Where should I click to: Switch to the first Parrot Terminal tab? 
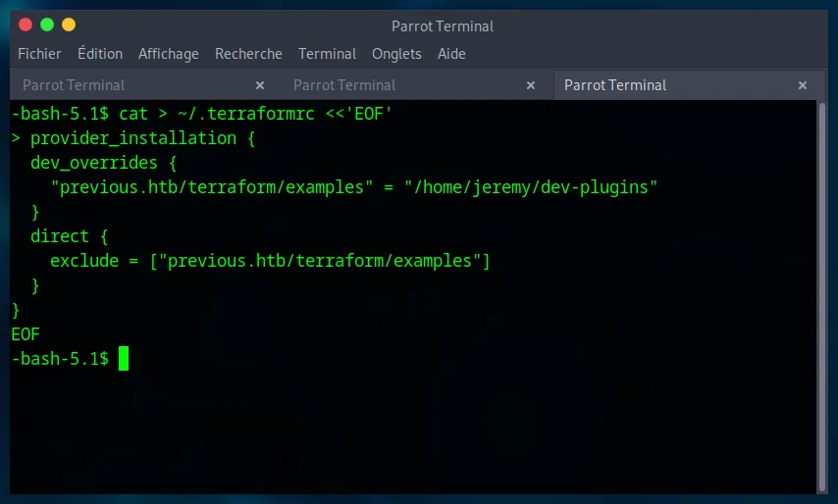point(74,85)
